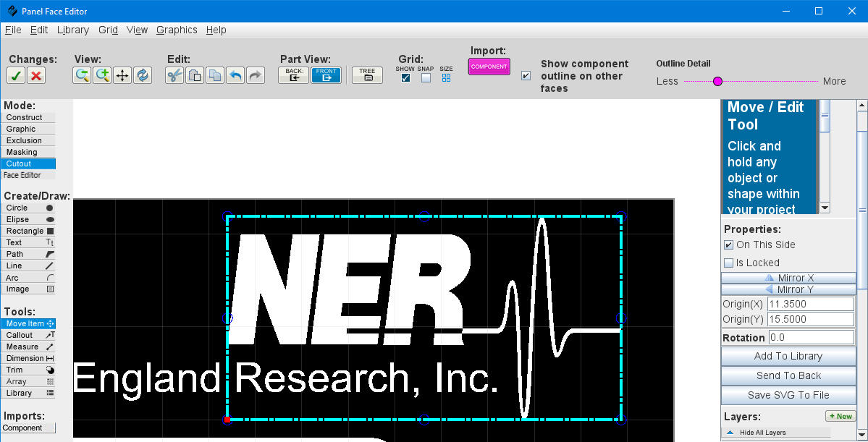
Task: Check the Is Locked property
Action: coord(728,263)
